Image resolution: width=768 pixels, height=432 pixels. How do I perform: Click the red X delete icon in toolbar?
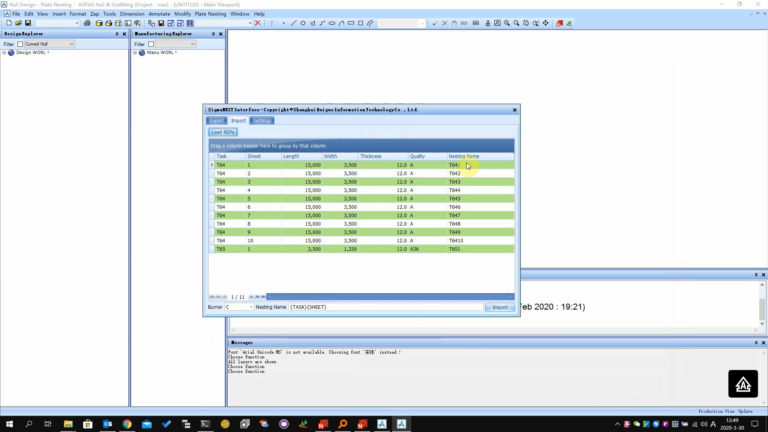point(258,23)
